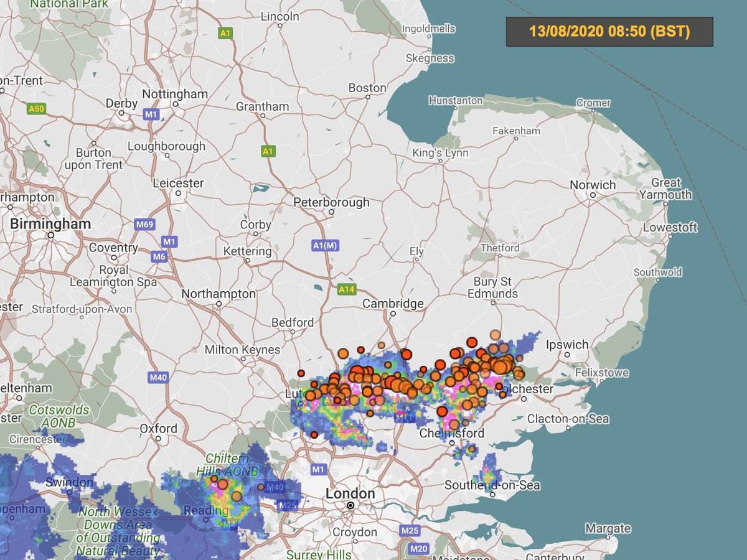Viewport: 747px width, 560px height.
Task: Click the Swindon label
Action: [x=69, y=482]
